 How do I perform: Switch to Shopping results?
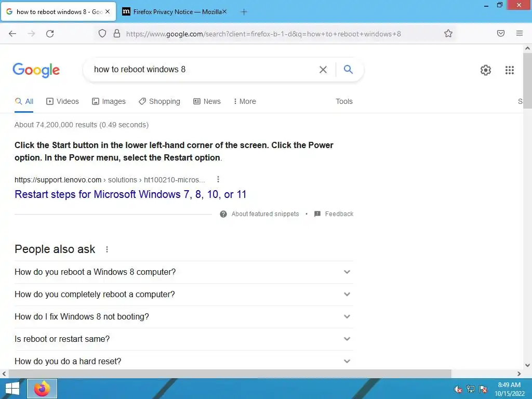[159, 101]
